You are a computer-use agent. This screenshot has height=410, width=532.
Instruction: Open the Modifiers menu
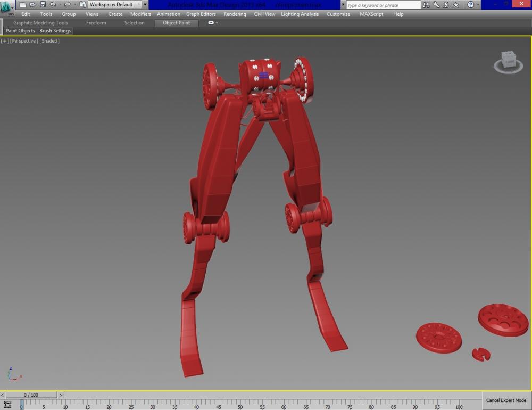[140, 14]
